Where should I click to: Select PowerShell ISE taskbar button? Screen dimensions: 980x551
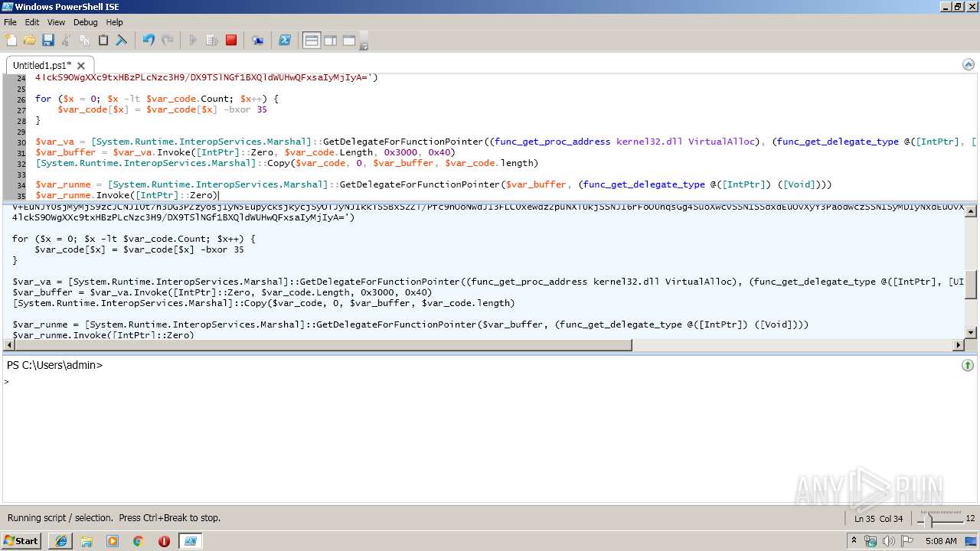coord(191,541)
